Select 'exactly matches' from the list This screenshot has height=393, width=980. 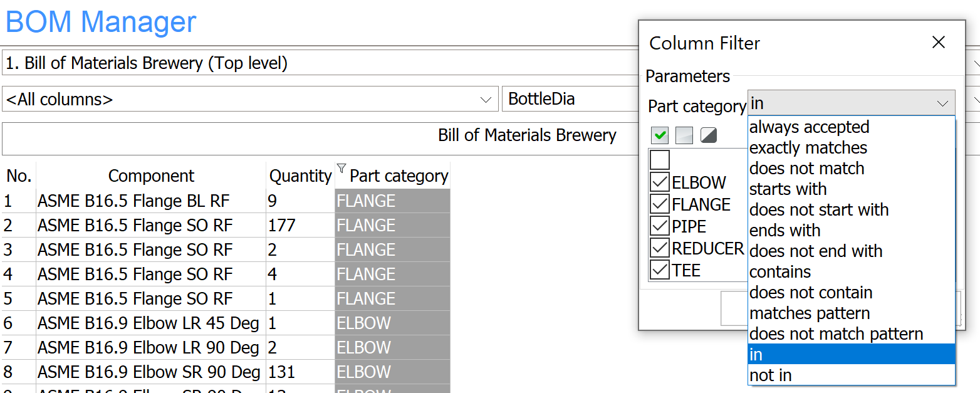[808, 148]
